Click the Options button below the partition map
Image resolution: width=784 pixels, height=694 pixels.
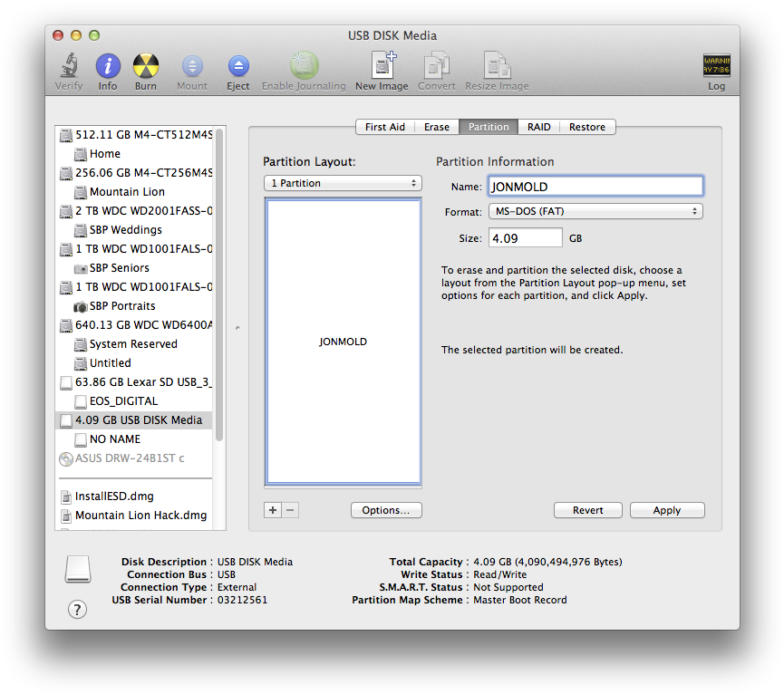coord(386,510)
